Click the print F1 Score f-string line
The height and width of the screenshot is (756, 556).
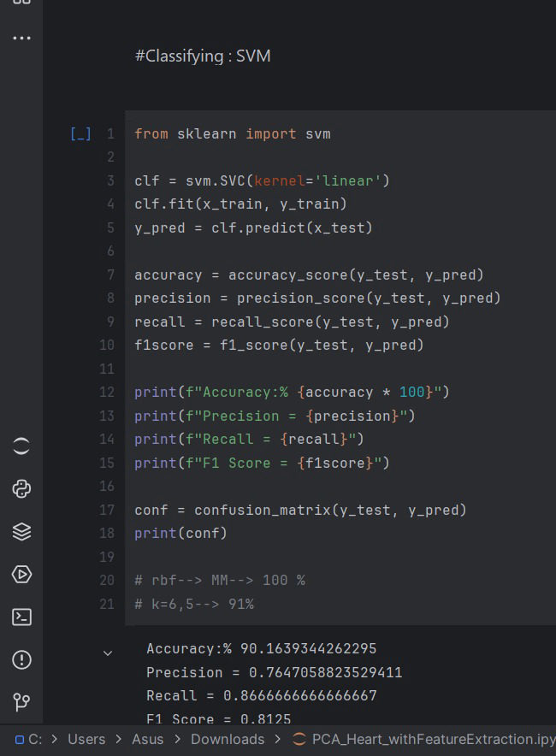(262, 463)
